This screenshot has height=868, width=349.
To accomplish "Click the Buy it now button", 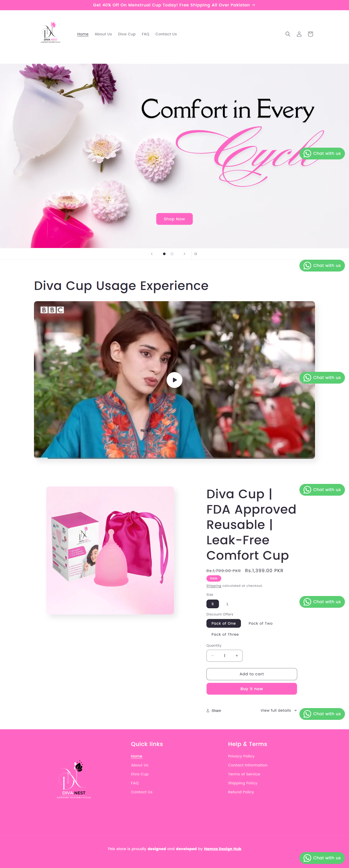I will pos(252,689).
